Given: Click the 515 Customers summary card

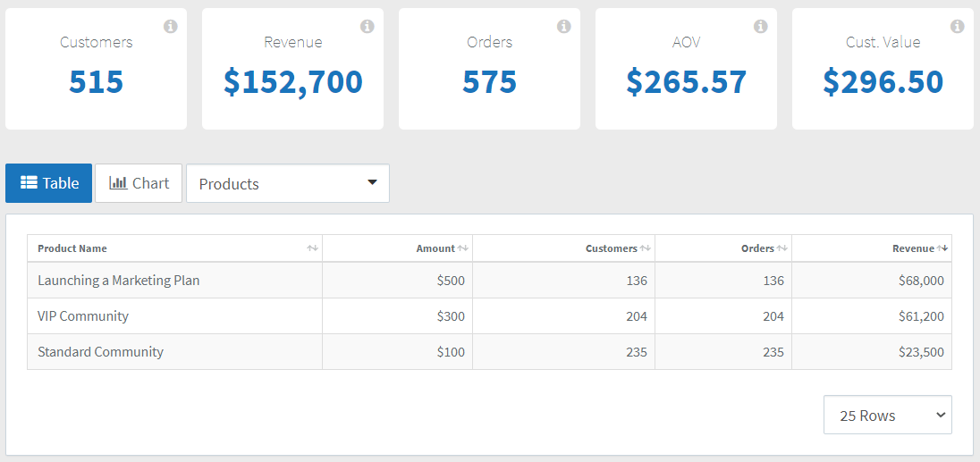Looking at the screenshot, I should tap(97, 69).
